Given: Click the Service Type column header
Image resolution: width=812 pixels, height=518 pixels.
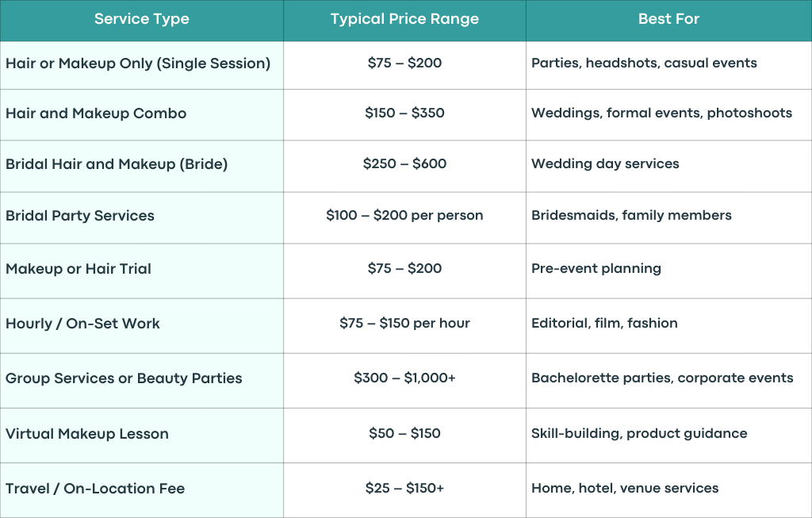Looking at the screenshot, I should coord(141,20).
